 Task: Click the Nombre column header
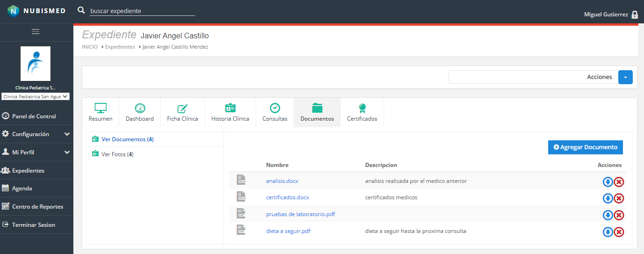coord(277,165)
